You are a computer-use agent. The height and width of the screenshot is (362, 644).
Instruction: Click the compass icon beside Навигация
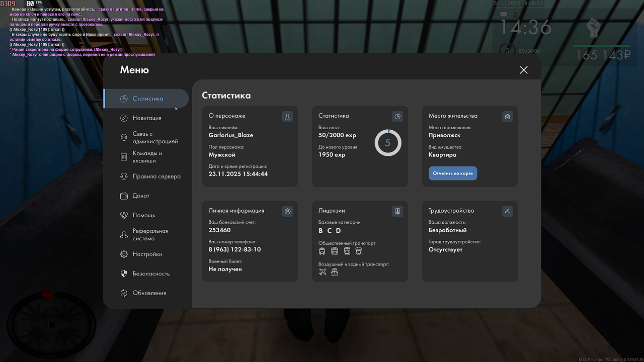124,118
